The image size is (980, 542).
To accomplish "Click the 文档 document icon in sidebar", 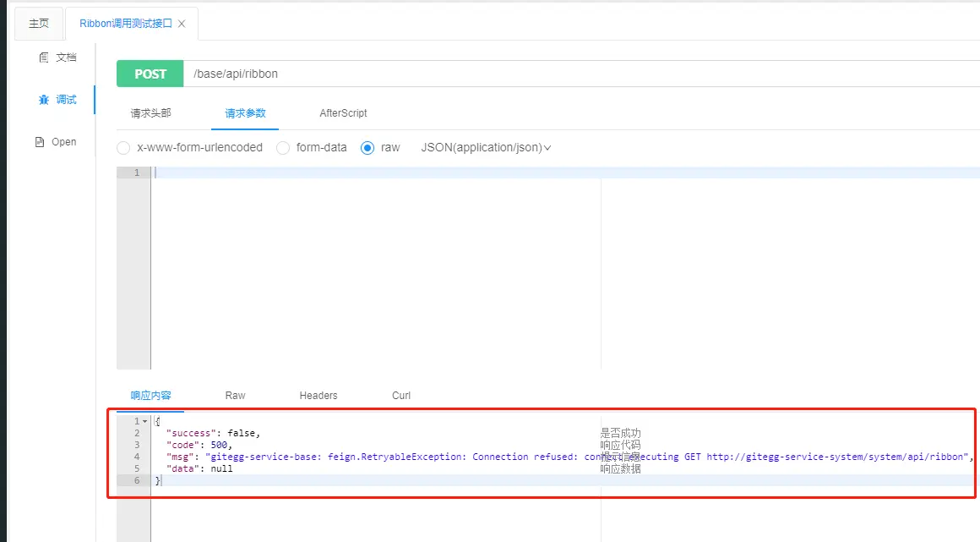I will click(44, 57).
